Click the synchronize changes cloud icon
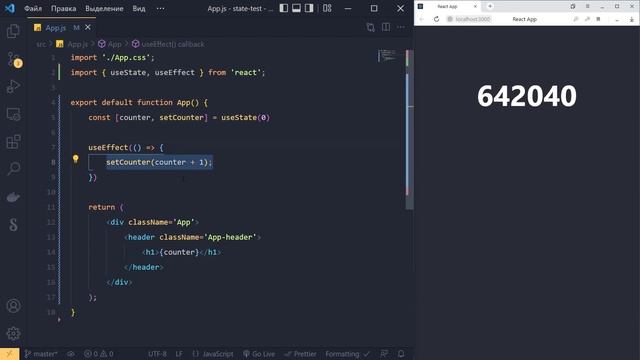The width and height of the screenshot is (640, 360). pyautogui.click(x=71, y=354)
